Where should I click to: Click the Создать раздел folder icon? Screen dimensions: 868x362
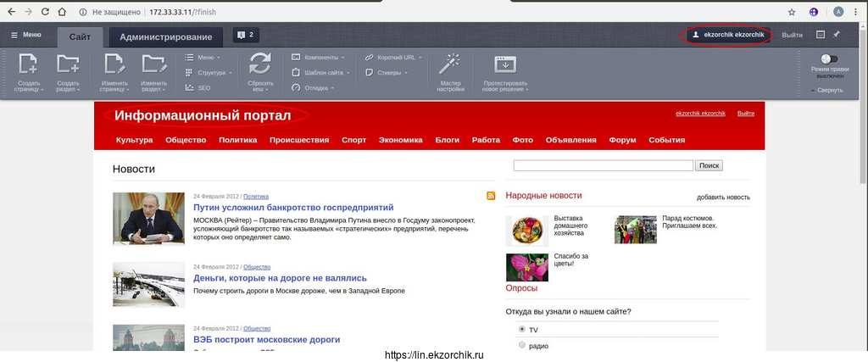(68, 64)
